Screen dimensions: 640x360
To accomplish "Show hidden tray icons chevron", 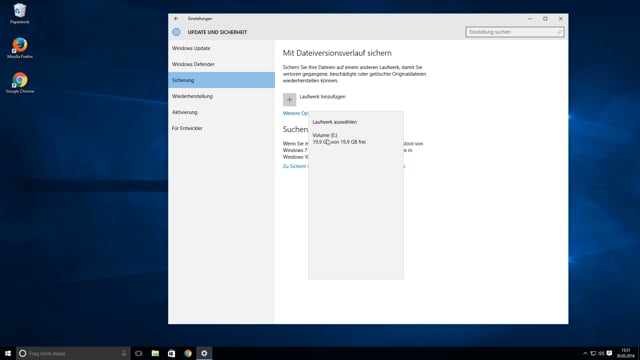I will [x=585, y=353].
